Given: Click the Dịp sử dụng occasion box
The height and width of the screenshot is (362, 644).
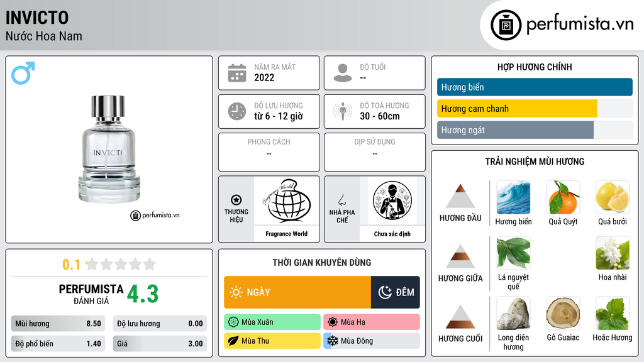Looking at the screenshot, I should 375,152.
